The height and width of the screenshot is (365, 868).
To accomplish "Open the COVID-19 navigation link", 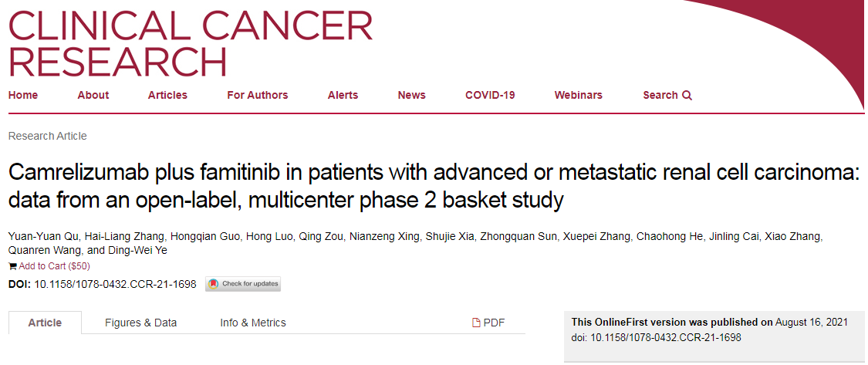I will tap(490, 95).
